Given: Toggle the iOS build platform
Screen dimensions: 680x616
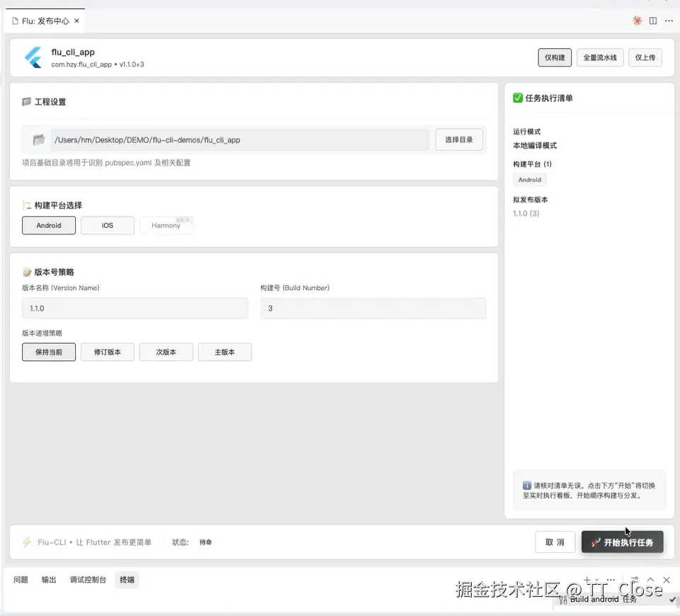Looking at the screenshot, I should (x=107, y=225).
